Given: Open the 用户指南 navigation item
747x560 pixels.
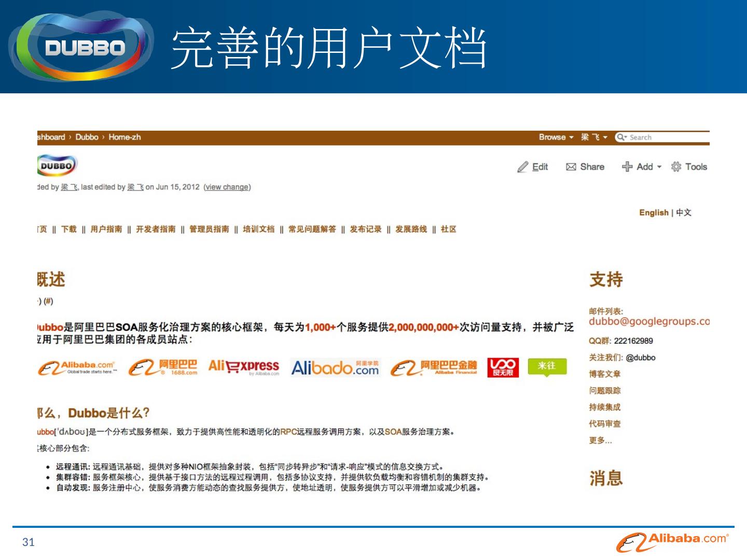Looking at the screenshot, I should point(106,229).
